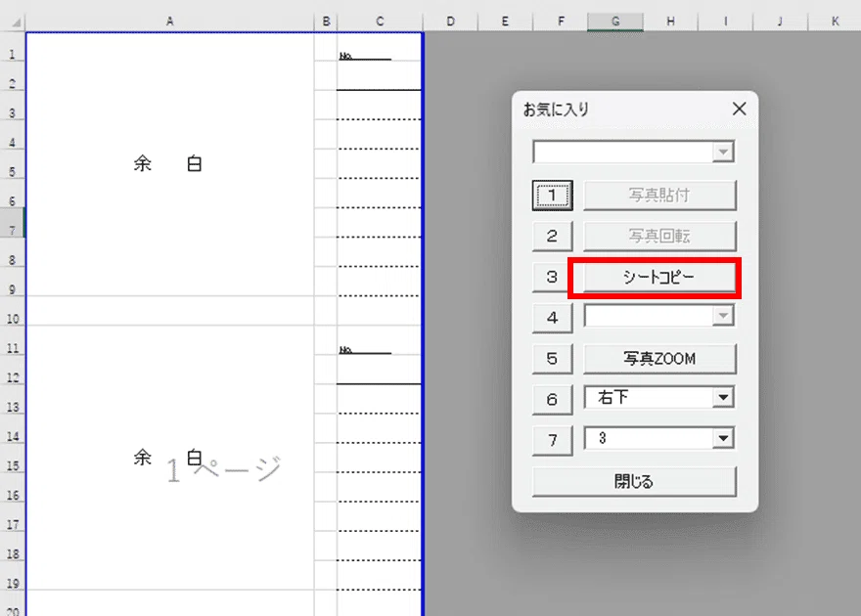Open the dropdown arrow showing value 3
This screenshot has height=616, width=861.
click(x=723, y=438)
